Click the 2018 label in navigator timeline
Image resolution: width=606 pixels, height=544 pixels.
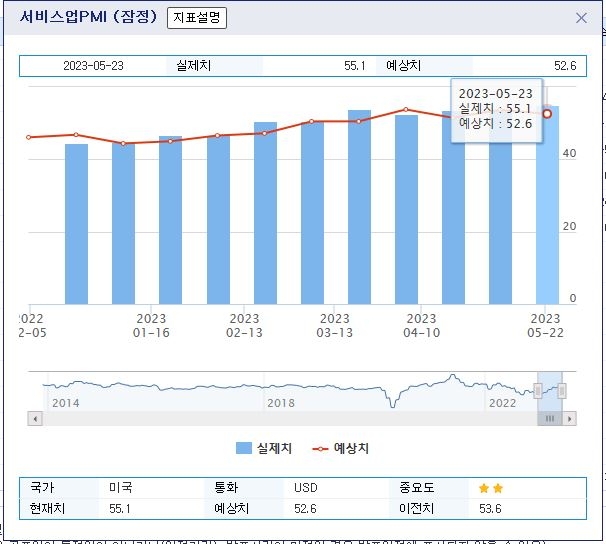pos(281,403)
